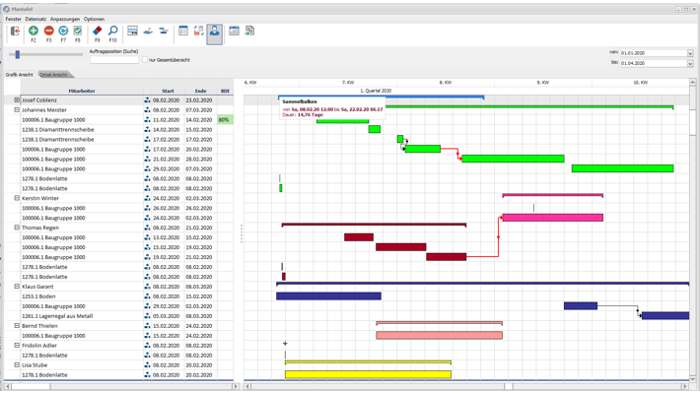Click the table-grid planning icon
This screenshot has width=700, height=394.
coord(133,31)
